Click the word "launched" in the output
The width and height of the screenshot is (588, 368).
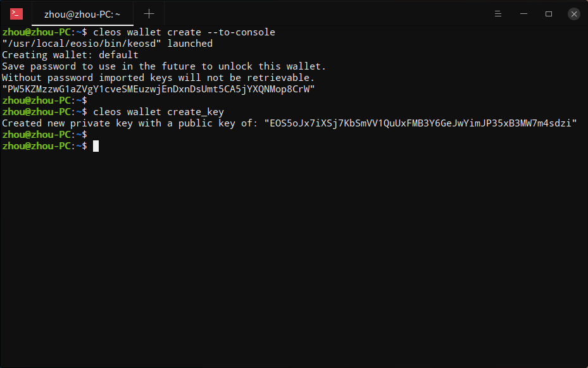pyautogui.click(x=190, y=44)
